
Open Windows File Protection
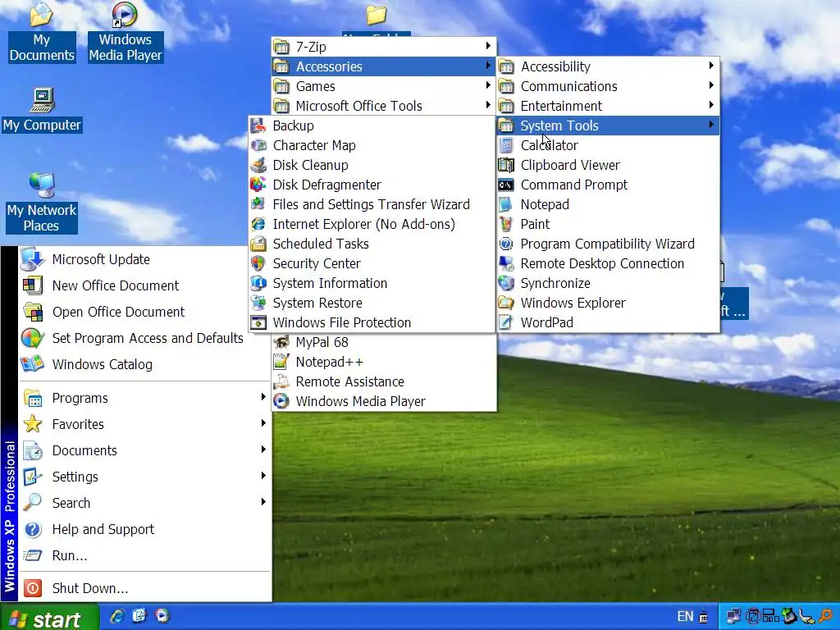(x=372, y=322)
